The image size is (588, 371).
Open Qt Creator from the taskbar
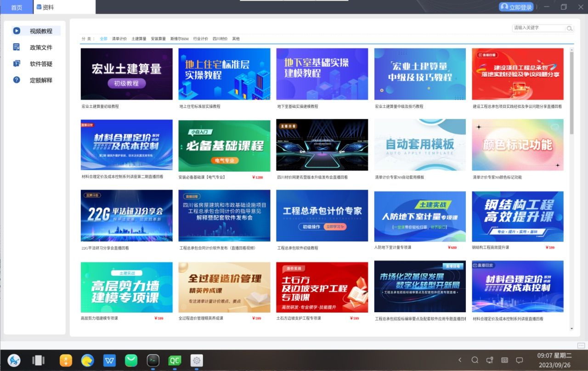(175, 360)
